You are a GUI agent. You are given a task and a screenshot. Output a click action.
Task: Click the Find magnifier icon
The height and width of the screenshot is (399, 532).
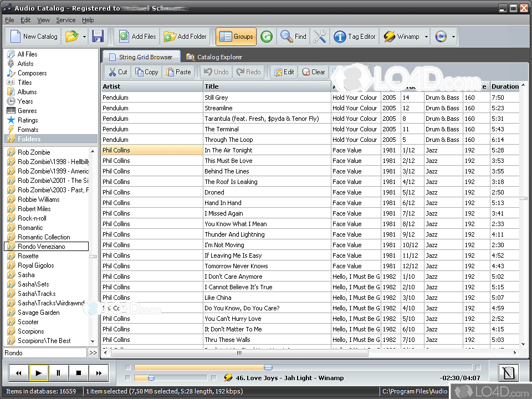293,36
